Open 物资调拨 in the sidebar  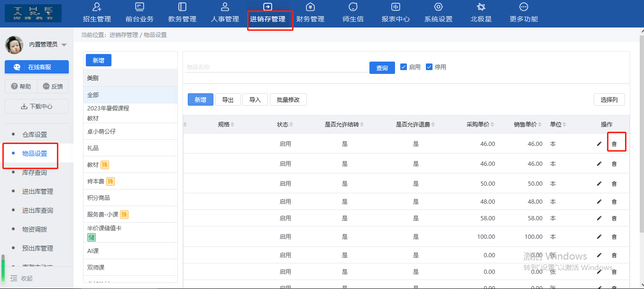35,229
